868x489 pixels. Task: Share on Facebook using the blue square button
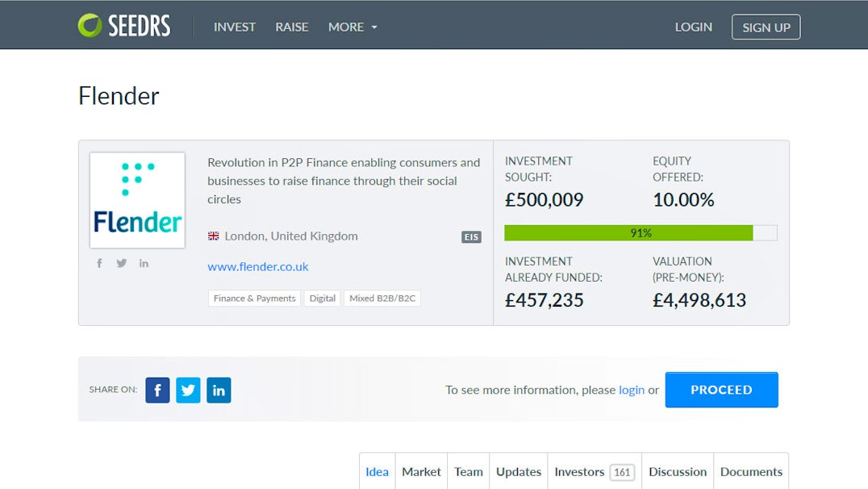[158, 390]
